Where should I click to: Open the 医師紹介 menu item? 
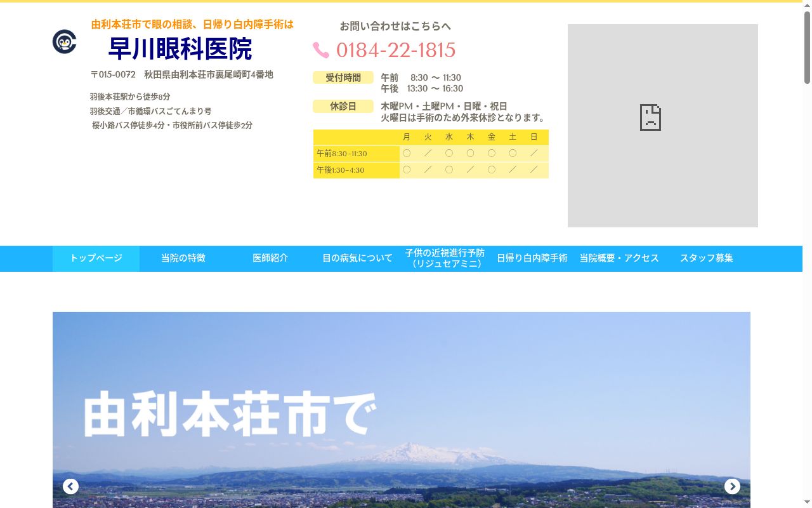(270, 258)
